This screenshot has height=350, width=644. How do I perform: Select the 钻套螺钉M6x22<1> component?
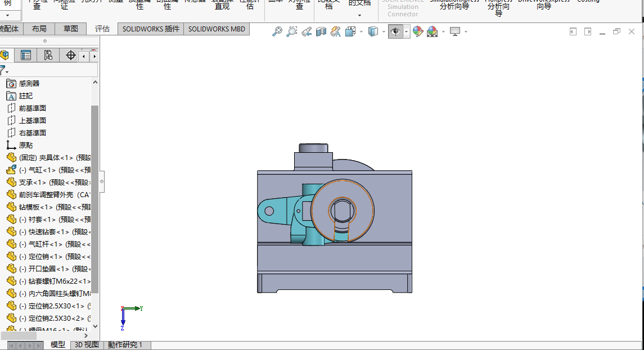pyautogui.click(x=48, y=281)
